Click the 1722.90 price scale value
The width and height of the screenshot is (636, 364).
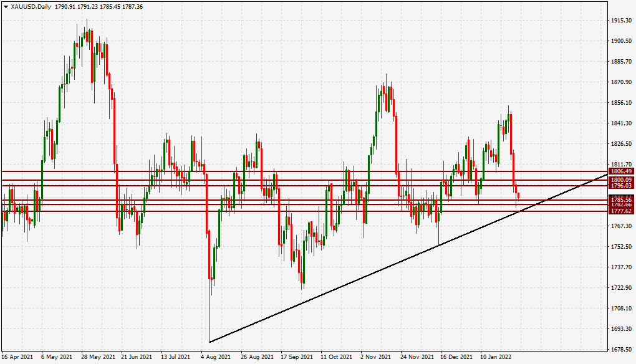621,288
